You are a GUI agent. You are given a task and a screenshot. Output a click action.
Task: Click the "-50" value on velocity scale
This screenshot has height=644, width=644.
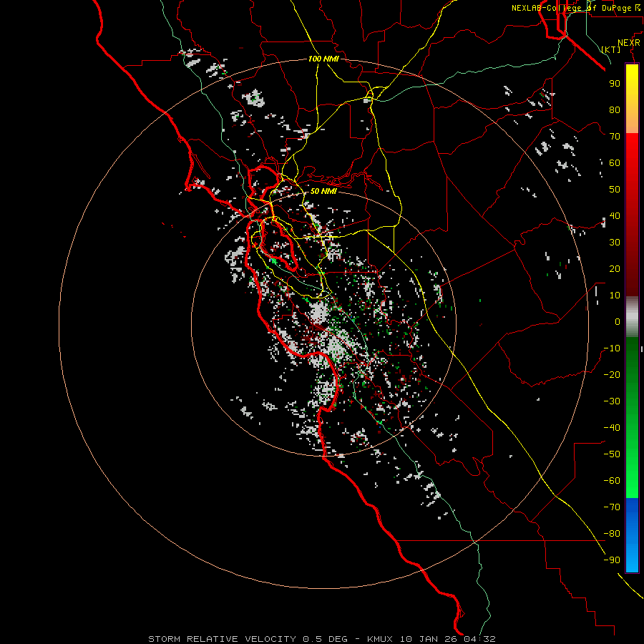point(612,454)
